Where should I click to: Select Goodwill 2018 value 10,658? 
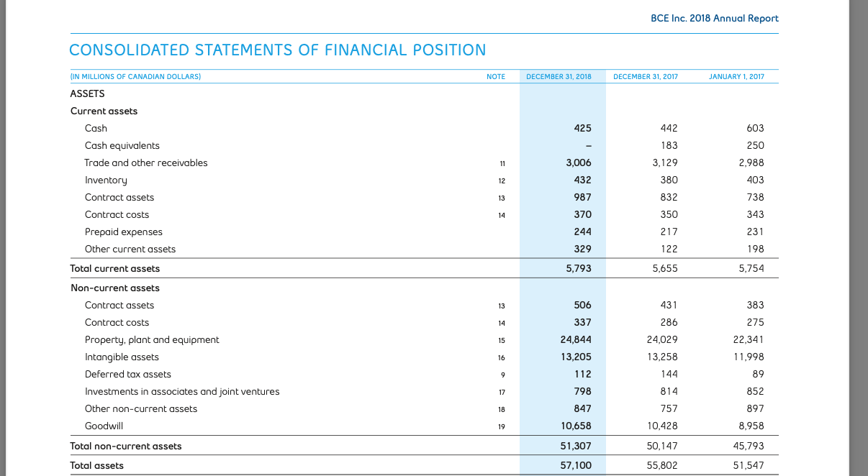[x=576, y=426]
